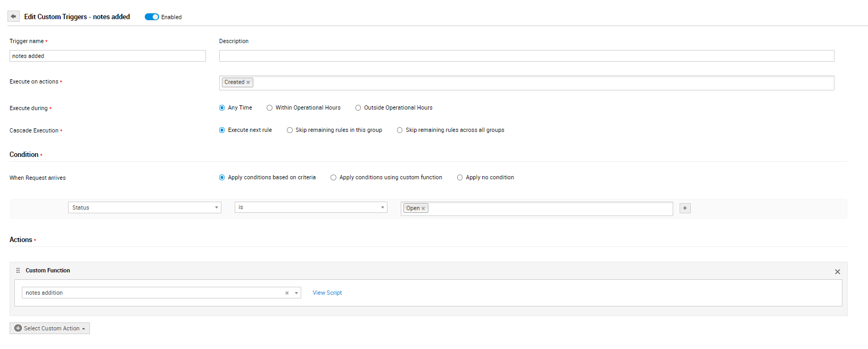The width and height of the screenshot is (868, 349).
Task: Select Outside Operational Hours option
Action: click(358, 108)
